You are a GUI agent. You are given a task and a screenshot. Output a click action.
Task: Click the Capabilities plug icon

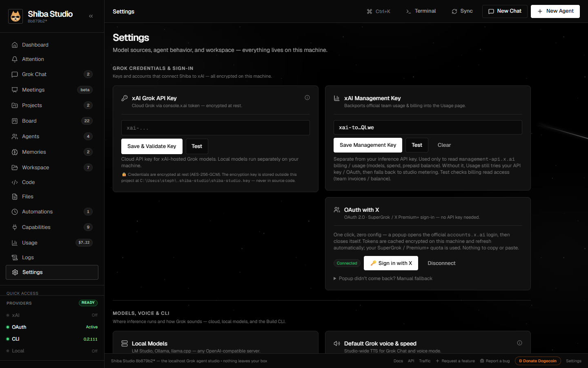point(15,227)
